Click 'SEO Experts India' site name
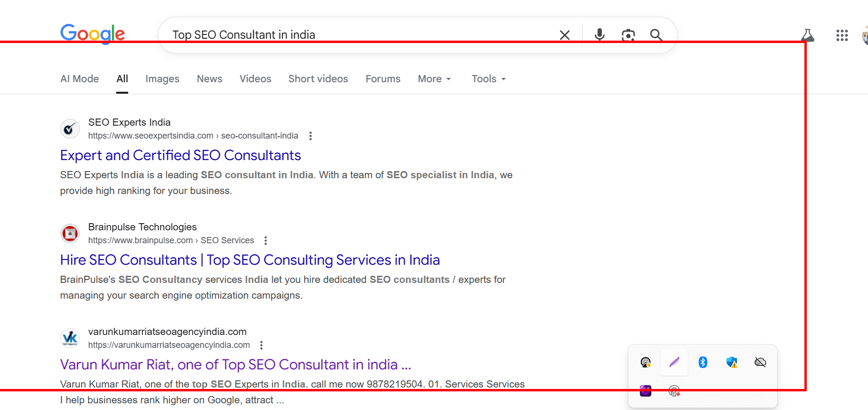 [130, 122]
